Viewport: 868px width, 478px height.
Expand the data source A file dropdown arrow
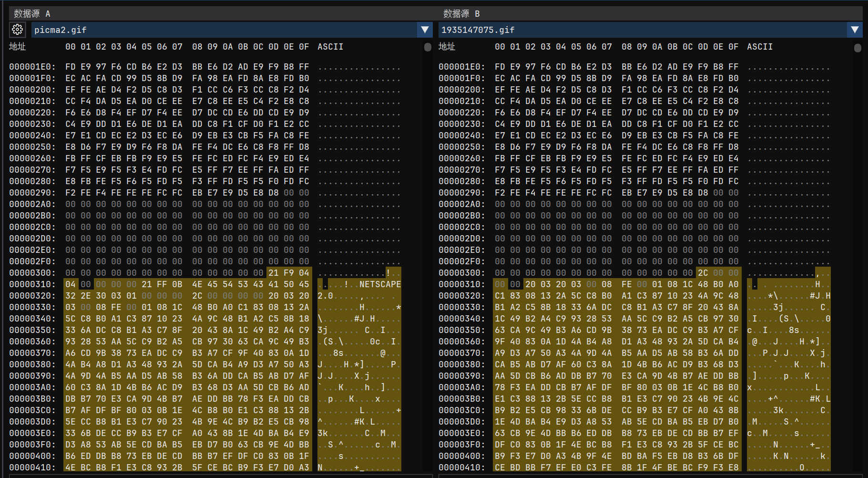tap(425, 30)
